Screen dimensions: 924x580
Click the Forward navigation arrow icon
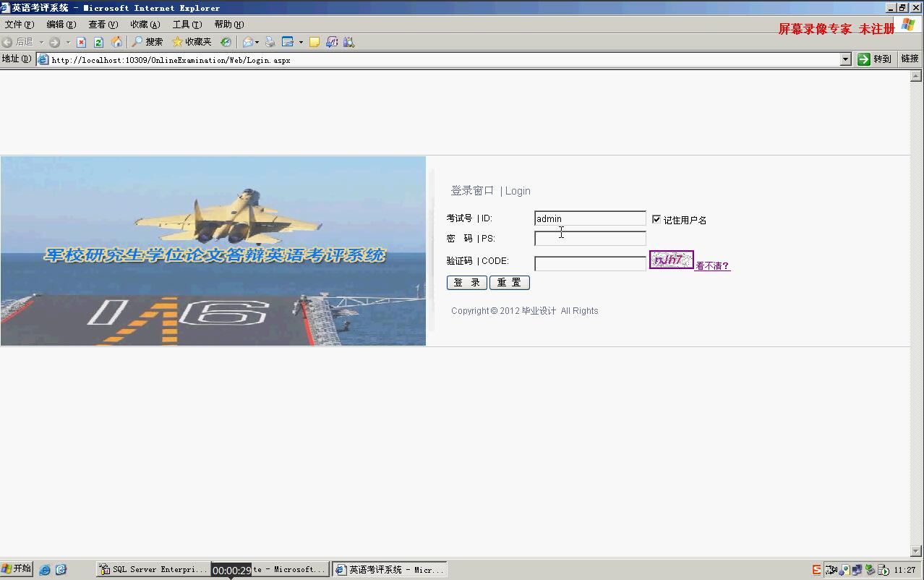[x=54, y=42]
